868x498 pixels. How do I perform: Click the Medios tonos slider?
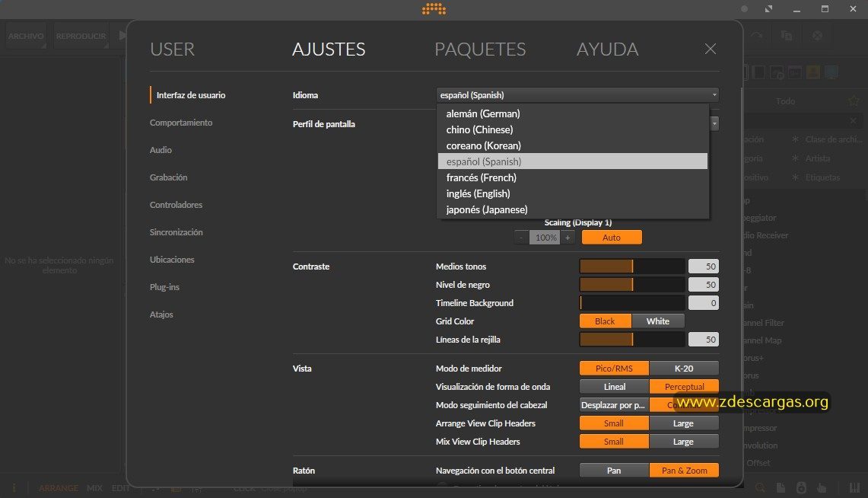[632, 266]
